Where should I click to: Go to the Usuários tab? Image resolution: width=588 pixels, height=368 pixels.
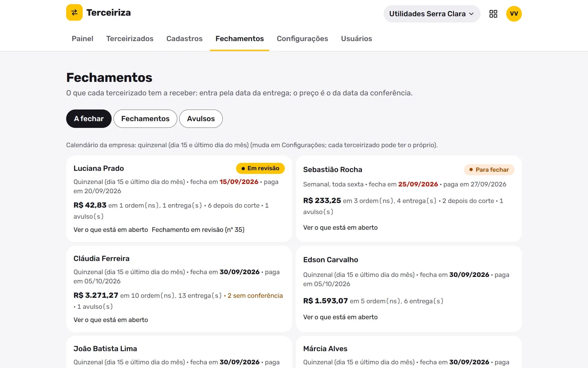(x=356, y=39)
